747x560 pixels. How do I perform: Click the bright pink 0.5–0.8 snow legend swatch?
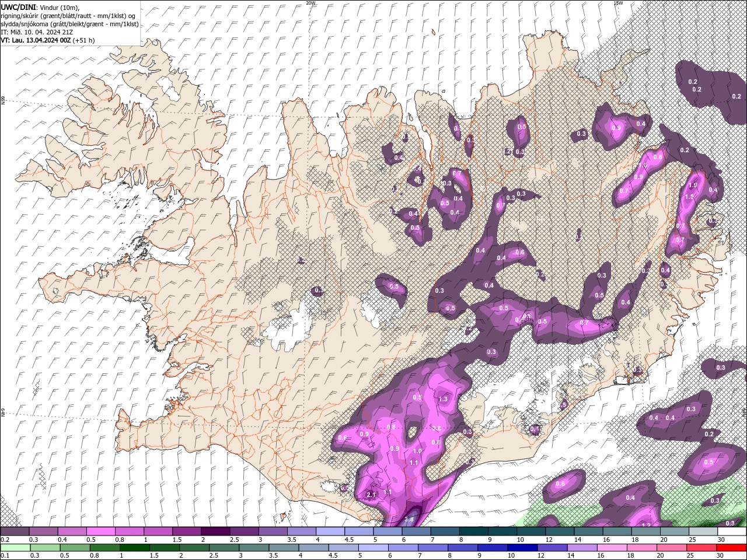click(x=100, y=531)
